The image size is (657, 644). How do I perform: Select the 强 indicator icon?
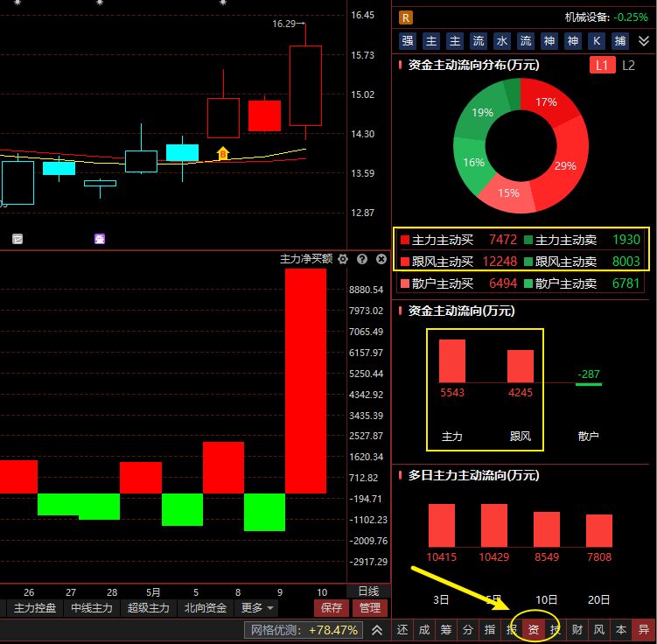coord(408,41)
